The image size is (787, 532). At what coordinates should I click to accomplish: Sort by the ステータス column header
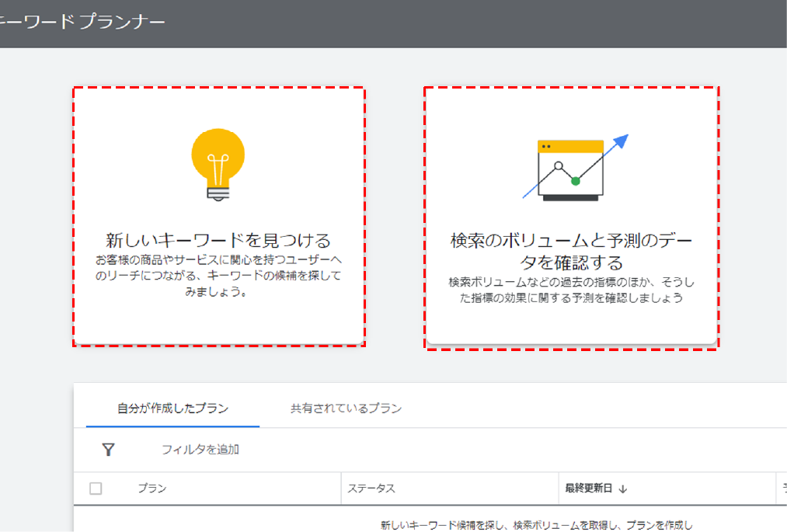371,489
